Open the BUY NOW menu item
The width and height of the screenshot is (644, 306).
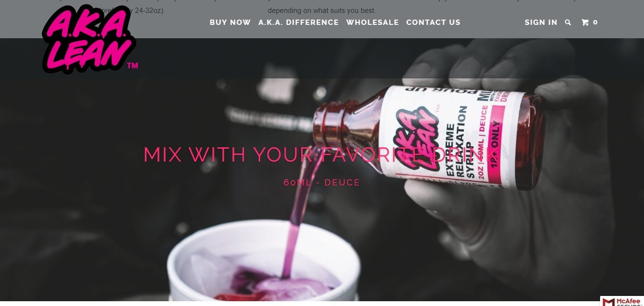click(x=230, y=22)
